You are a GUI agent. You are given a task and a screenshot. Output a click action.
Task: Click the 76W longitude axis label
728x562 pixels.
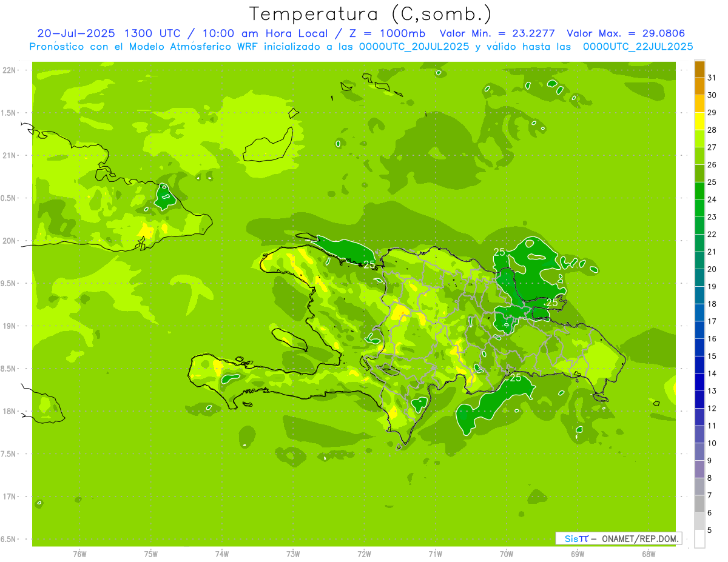[79, 554]
